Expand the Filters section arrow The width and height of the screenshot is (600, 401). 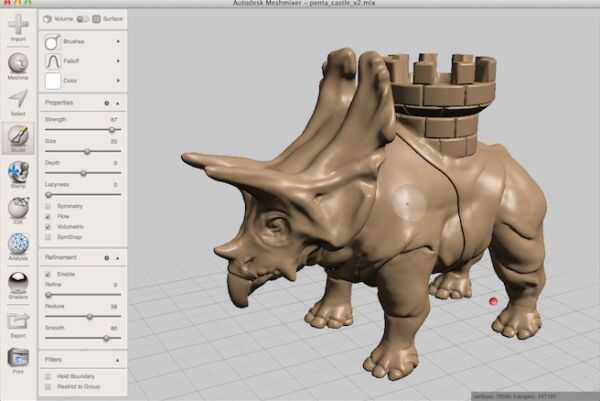(x=117, y=360)
